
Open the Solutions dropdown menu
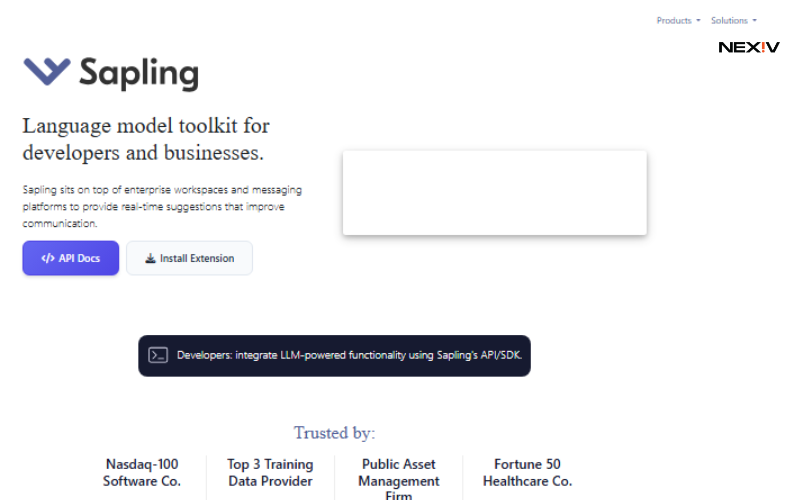(734, 20)
